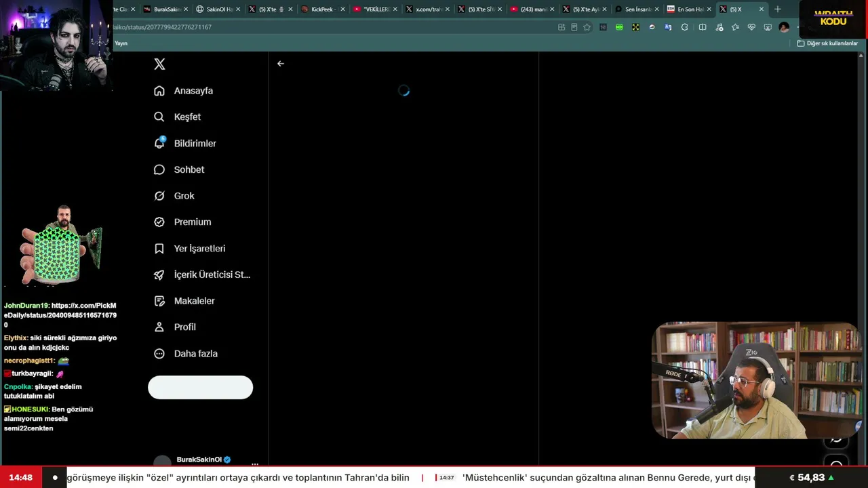Click the Yayın bookmark bar item
This screenshot has width=868, height=488.
[121, 43]
